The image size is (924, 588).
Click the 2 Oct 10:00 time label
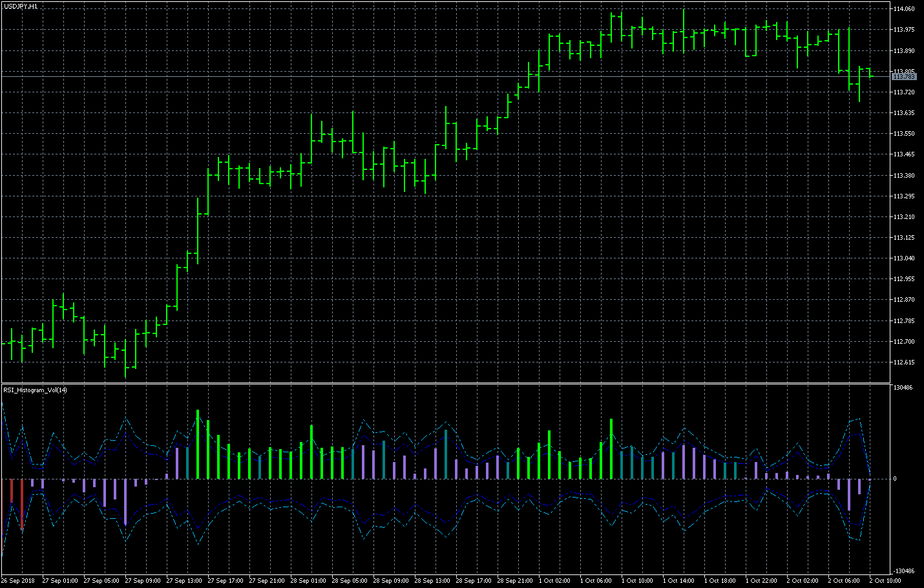tap(885, 581)
